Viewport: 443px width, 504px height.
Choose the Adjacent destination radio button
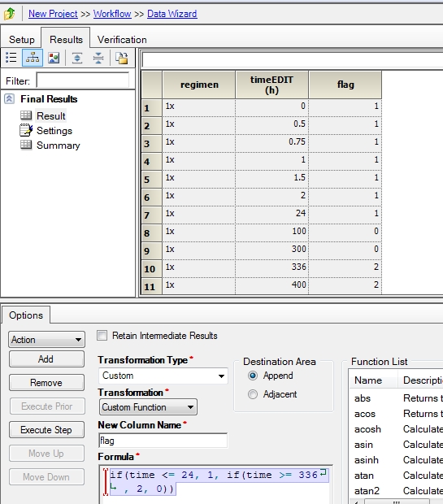pos(253,394)
